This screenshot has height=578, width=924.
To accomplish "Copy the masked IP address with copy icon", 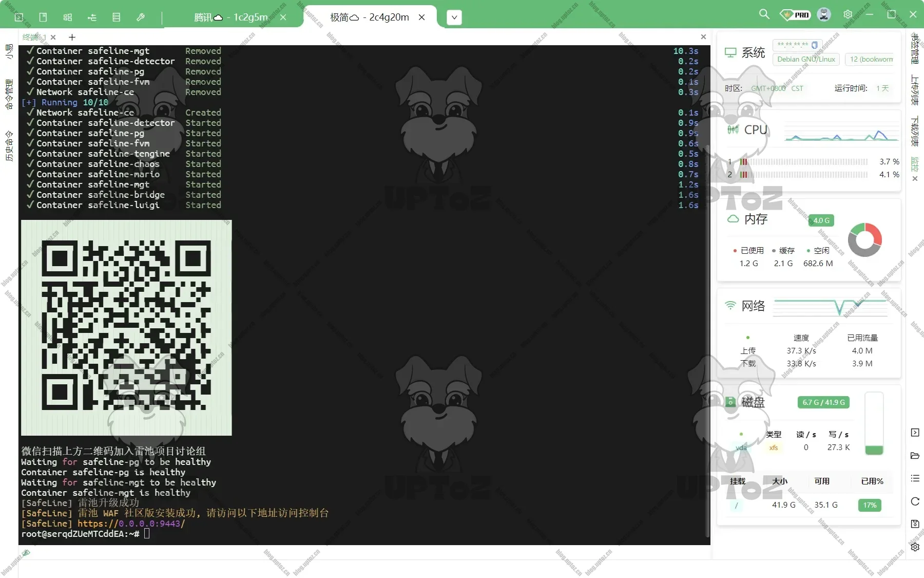I will [x=815, y=45].
